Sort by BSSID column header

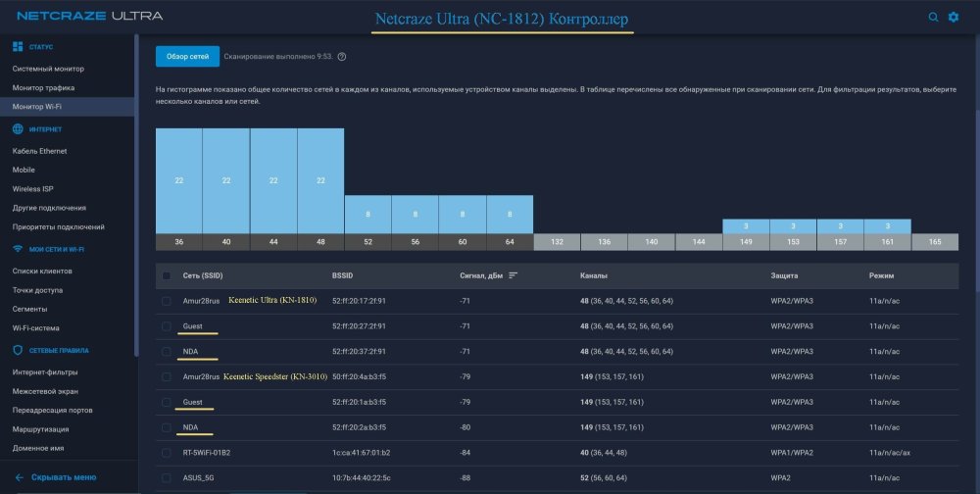tap(342, 275)
